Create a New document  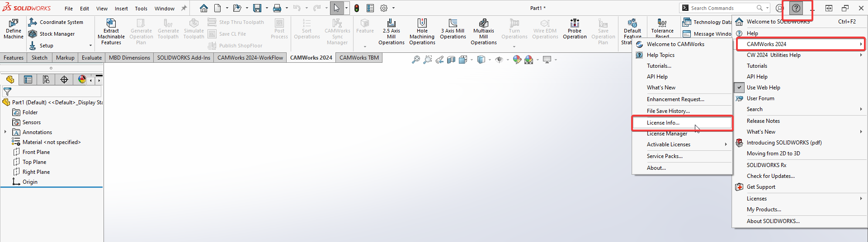tap(217, 8)
